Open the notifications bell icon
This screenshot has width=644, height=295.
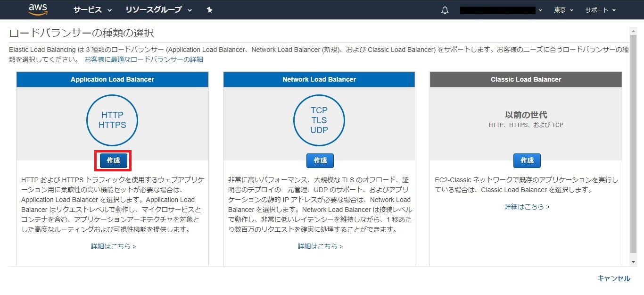445,10
